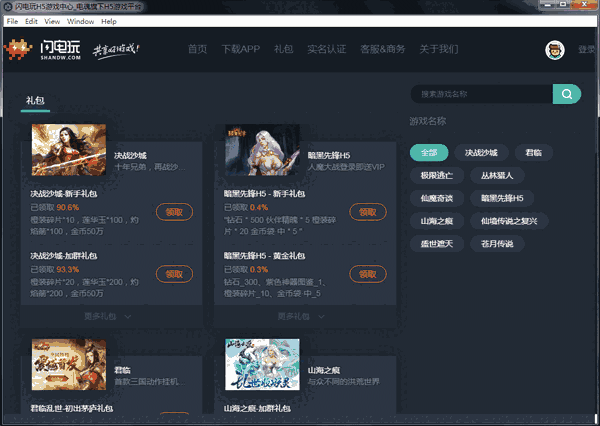Viewport: 600px width, 426px height.
Task: Filter by 苍月传说 tag
Action: pyautogui.click(x=497, y=244)
